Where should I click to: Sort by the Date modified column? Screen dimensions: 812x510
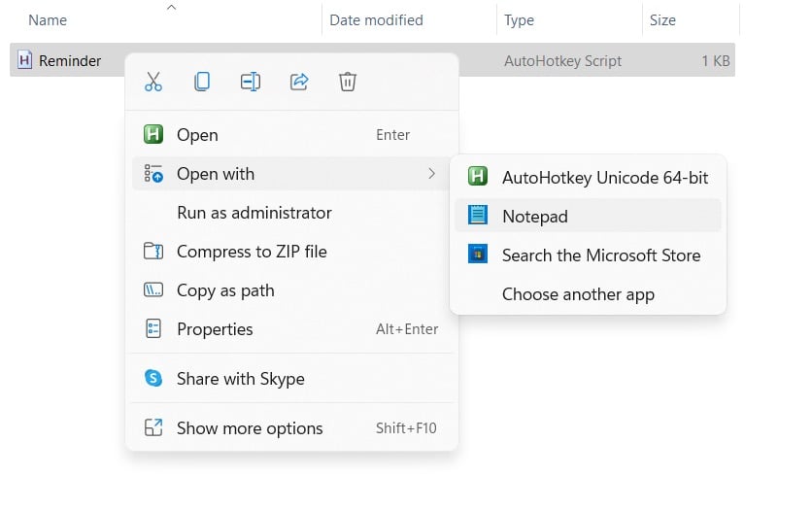pyautogui.click(x=376, y=19)
